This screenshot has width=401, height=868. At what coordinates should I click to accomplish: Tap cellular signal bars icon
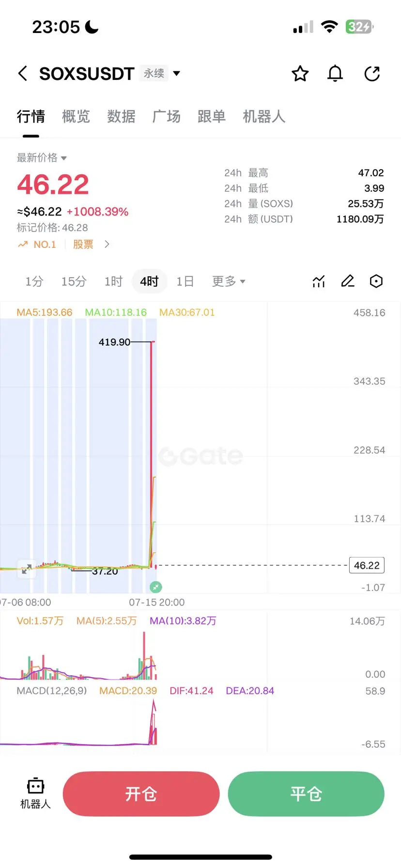(x=303, y=27)
